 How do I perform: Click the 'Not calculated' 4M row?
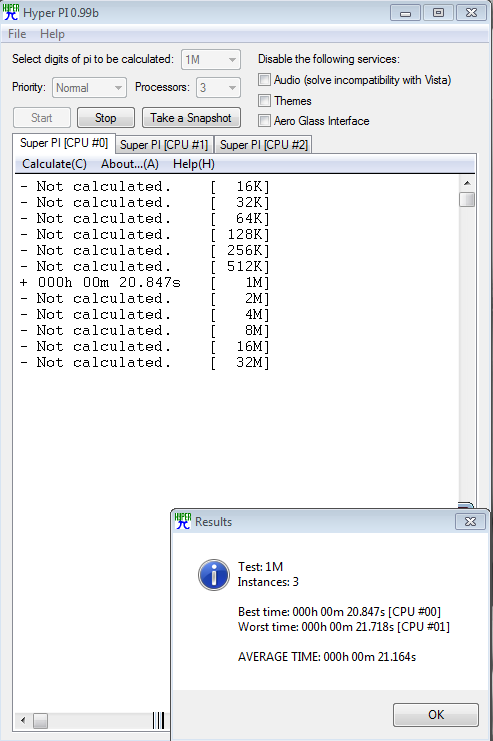pyautogui.click(x=145, y=315)
